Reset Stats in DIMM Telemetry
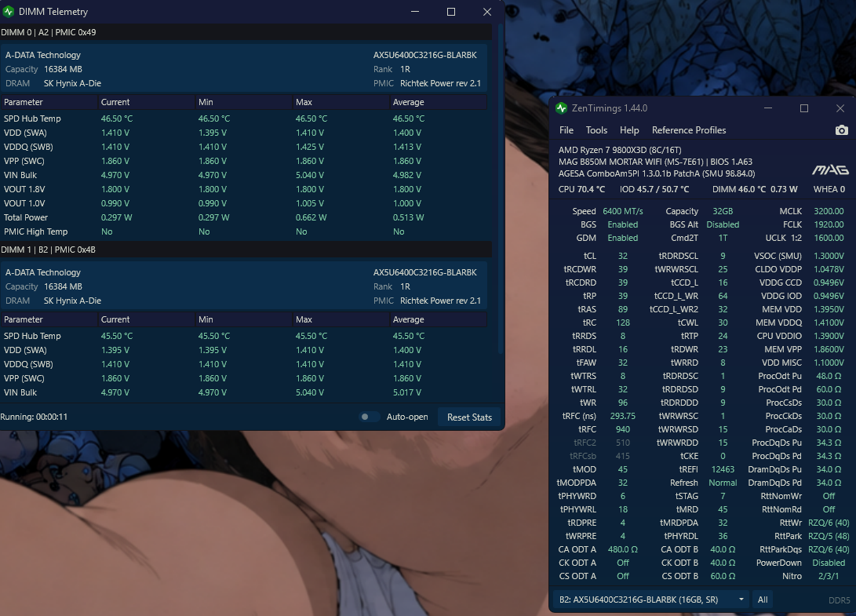This screenshot has width=856, height=616. pyautogui.click(x=469, y=417)
